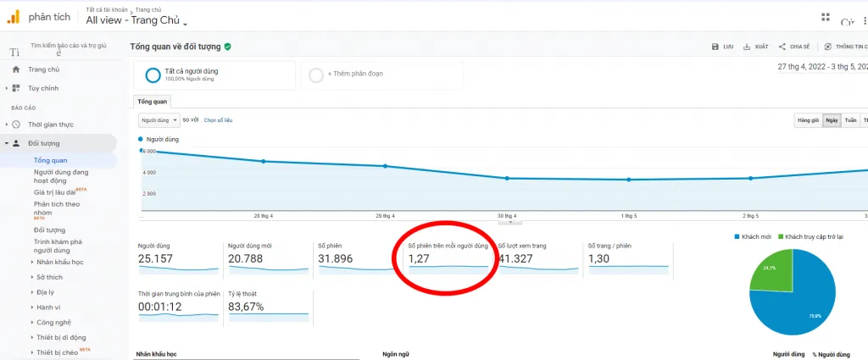Click the blue Khách mới legend swatch
The height and width of the screenshot is (360, 868).
click(x=737, y=236)
